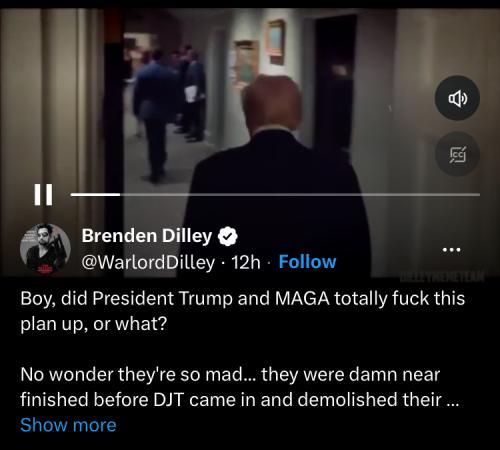Click the paragraph starting "No wonder they're so mad"
Screen dimensions: 500x450
pos(240,387)
